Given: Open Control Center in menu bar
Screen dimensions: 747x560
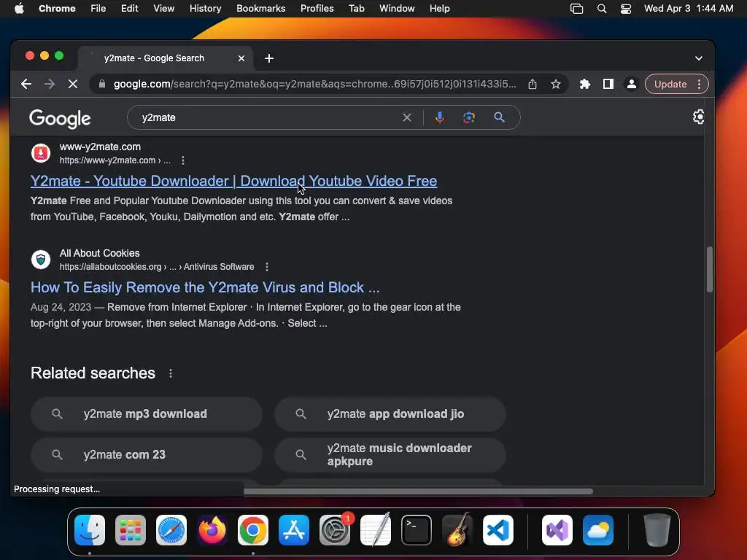Looking at the screenshot, I should click(x=625, y=9).
